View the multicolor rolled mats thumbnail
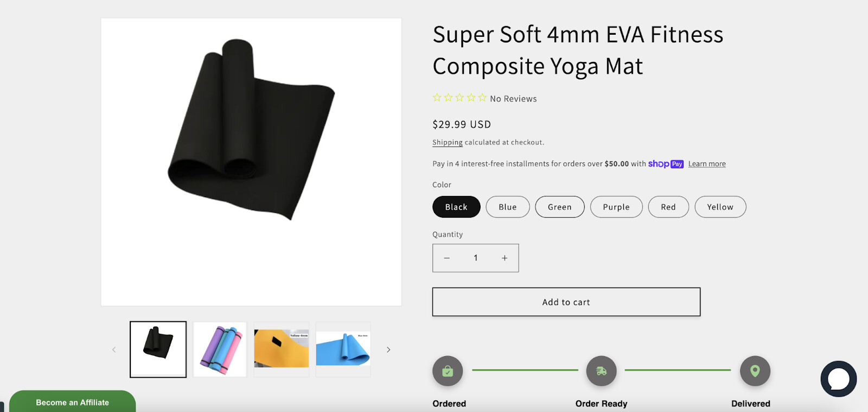Screen dimensions: 868x412 tap(220, 350)
